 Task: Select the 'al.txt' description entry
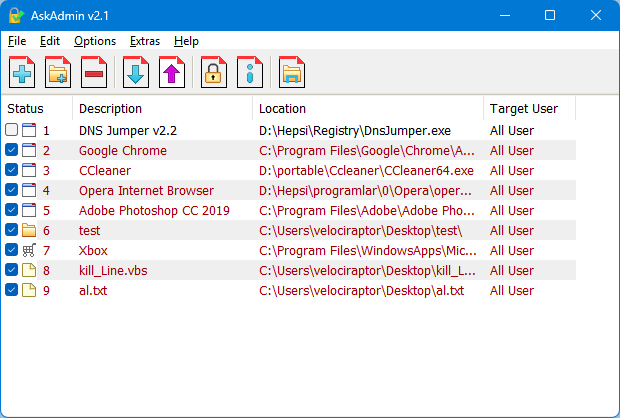click(x=93, y=290)
